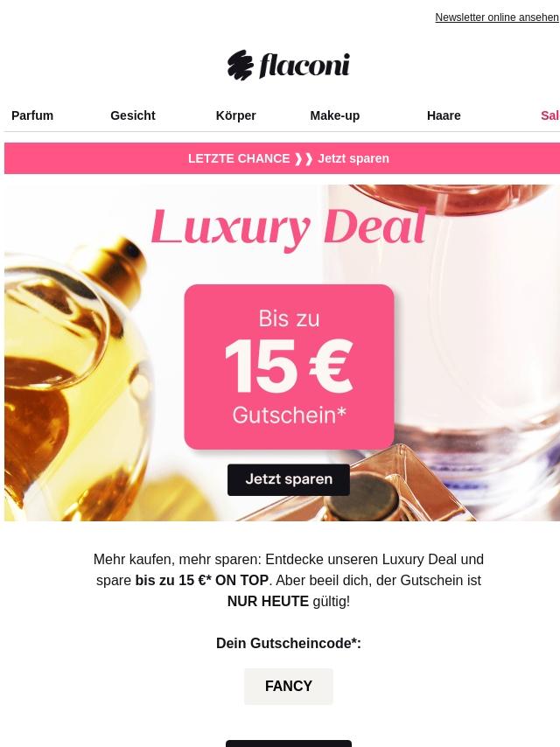Click the Dein Gutscheincode label
Image resolution: width=560 pixels, height=747 pixels.
tap(289, 643)
